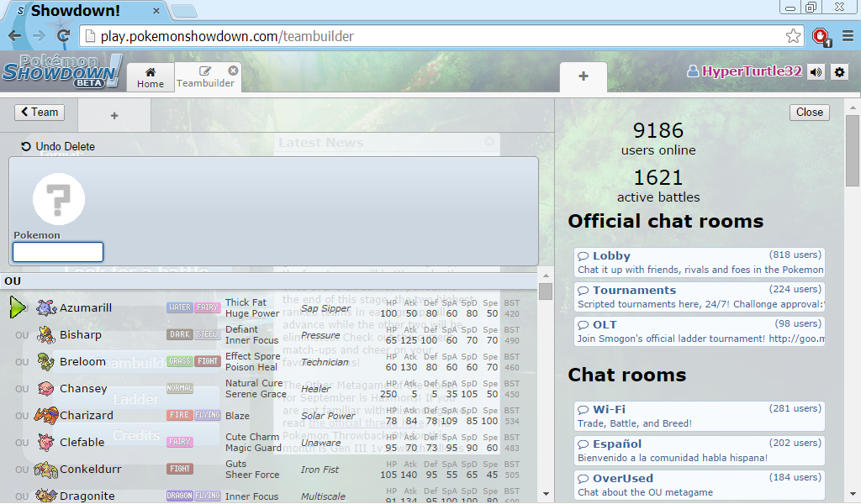Click the Multiscale hidden ability text
Image resolution: width=861 pixels, height=504 pixels.
pyautogui.click(x=323, y=496)
